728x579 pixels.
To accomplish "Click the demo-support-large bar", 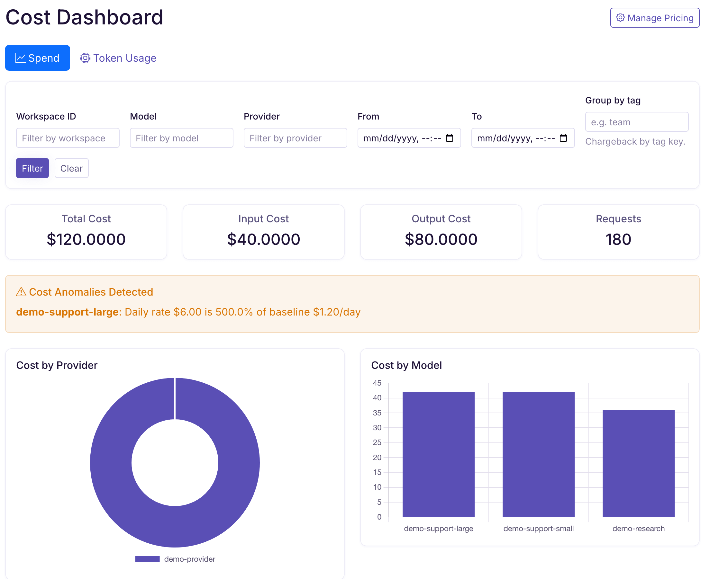I will [x=439, y=454].
